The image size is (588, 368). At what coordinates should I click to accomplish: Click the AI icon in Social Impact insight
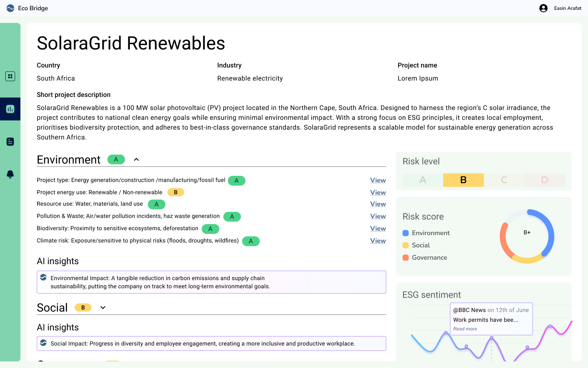point(43,343)
